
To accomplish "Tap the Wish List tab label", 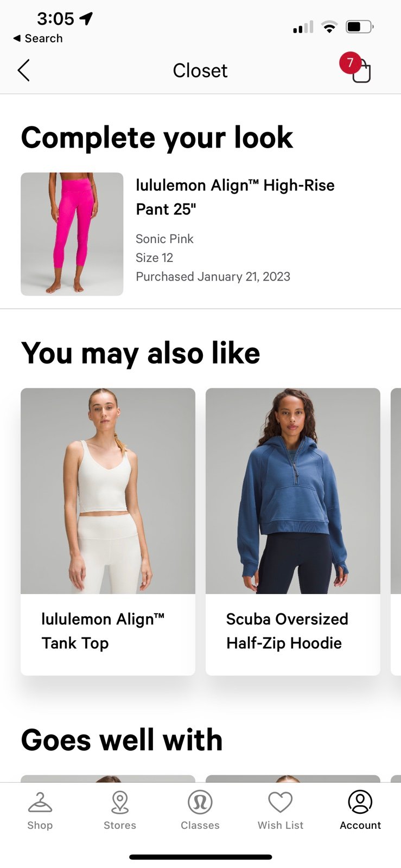I will 281,825.
